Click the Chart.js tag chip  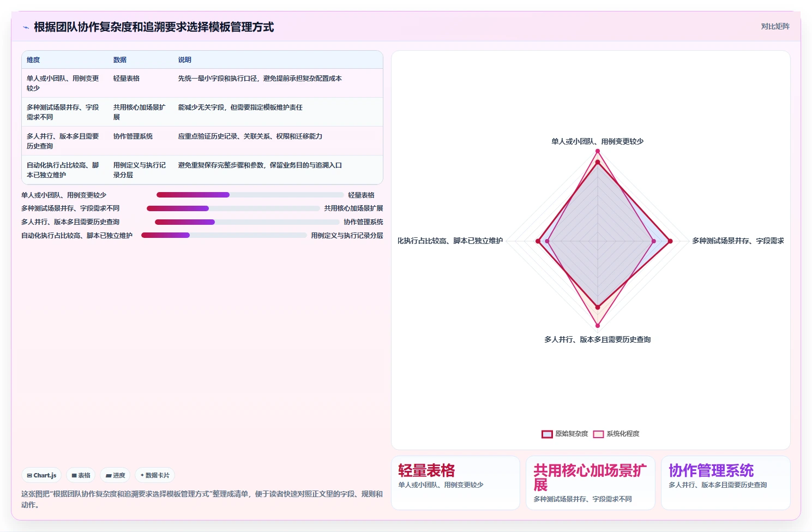click(x=41, y=475)
